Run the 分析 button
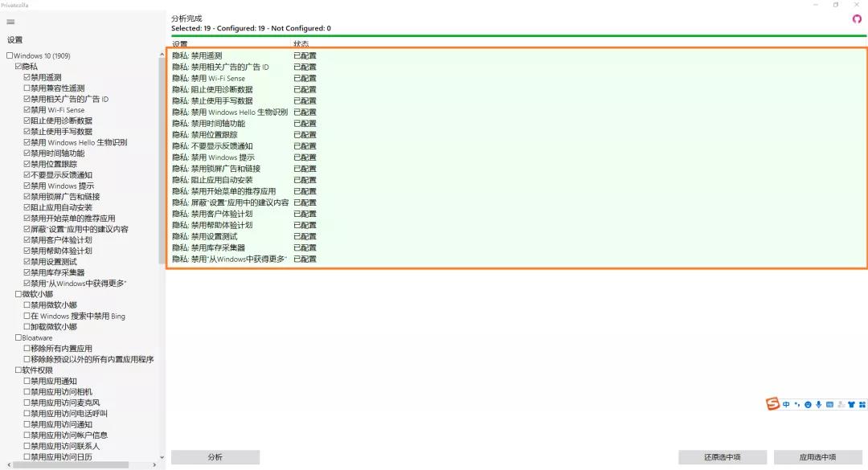This screenshot has height=470, width=868. (x=215, y=457)
